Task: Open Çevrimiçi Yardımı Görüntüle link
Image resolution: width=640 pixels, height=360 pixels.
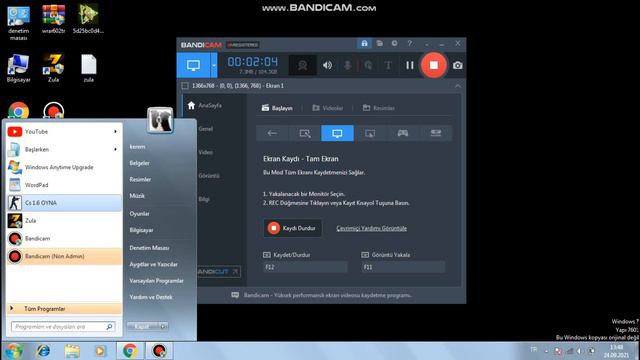Action: click(371, 228)
